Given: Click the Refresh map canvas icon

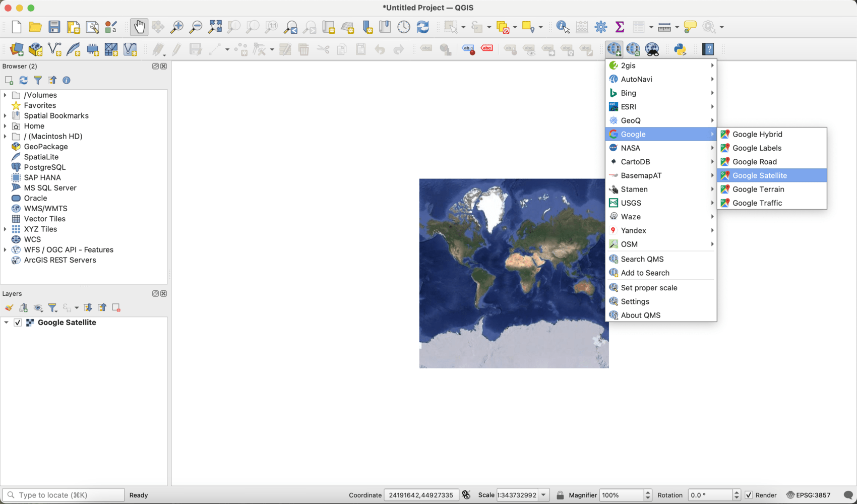Looking at the screenshot, I should click(x=423, y=27).
